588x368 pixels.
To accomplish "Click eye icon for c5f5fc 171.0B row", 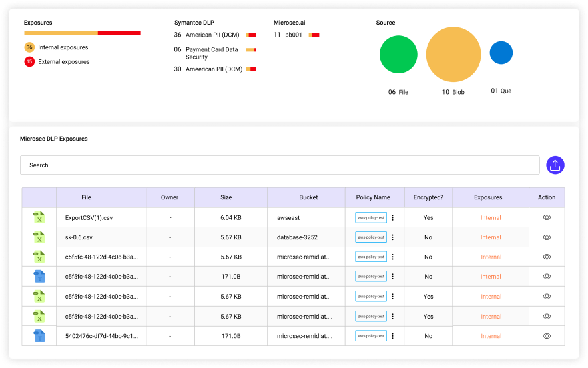I will pyautogui.click(x=547, y=277).
